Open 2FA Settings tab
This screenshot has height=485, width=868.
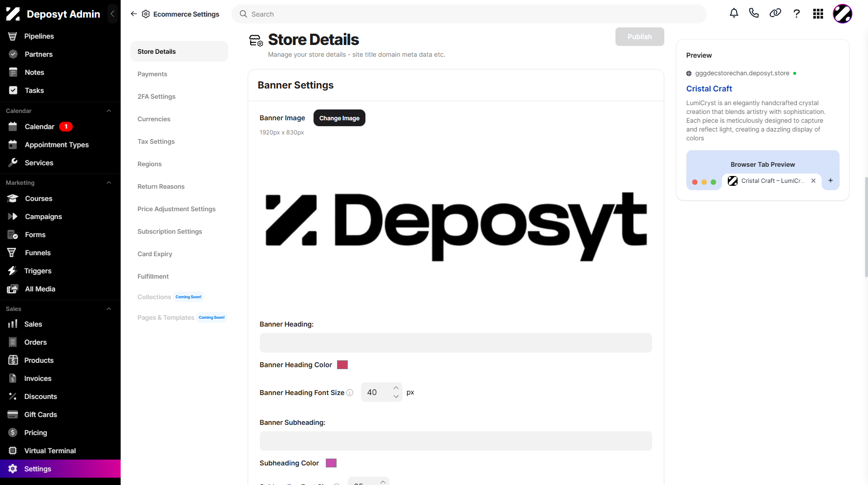[156, 96]
